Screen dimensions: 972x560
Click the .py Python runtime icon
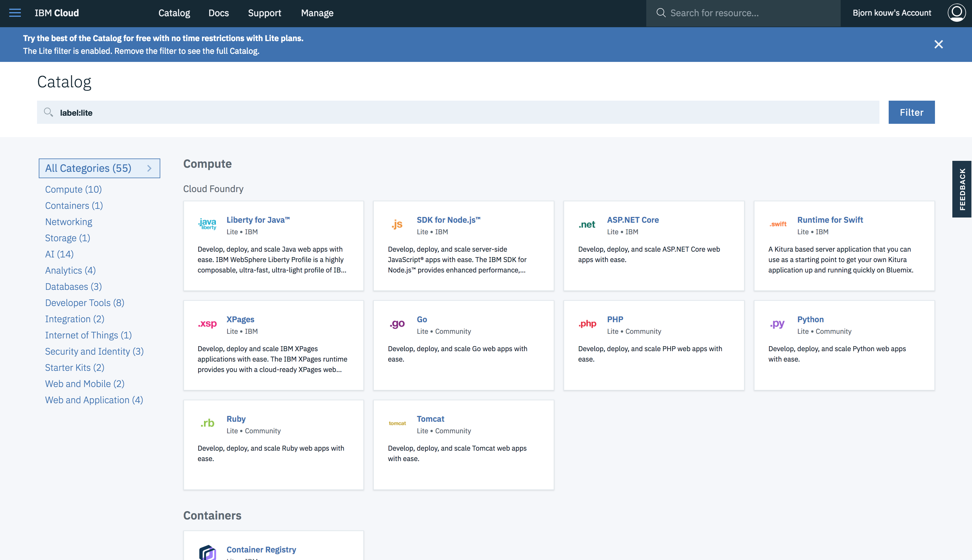777,324
